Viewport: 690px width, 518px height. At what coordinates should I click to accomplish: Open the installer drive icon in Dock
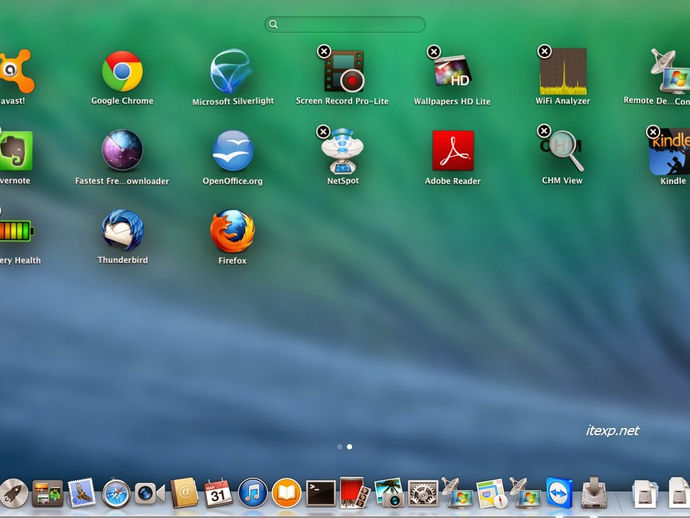(594, 493)
